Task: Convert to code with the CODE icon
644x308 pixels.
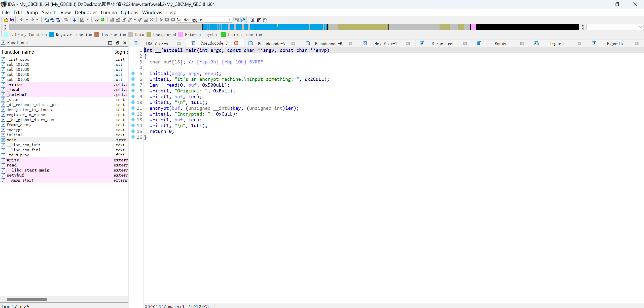Action: [112, 20]
